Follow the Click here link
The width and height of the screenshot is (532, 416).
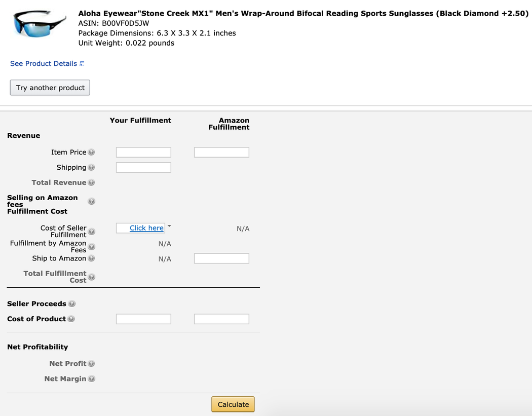click(x=146, y=228)
